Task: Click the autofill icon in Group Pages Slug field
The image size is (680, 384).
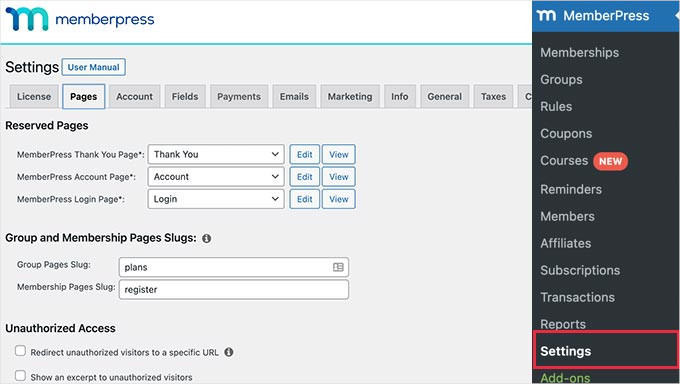Action: (x=338, y=267)
